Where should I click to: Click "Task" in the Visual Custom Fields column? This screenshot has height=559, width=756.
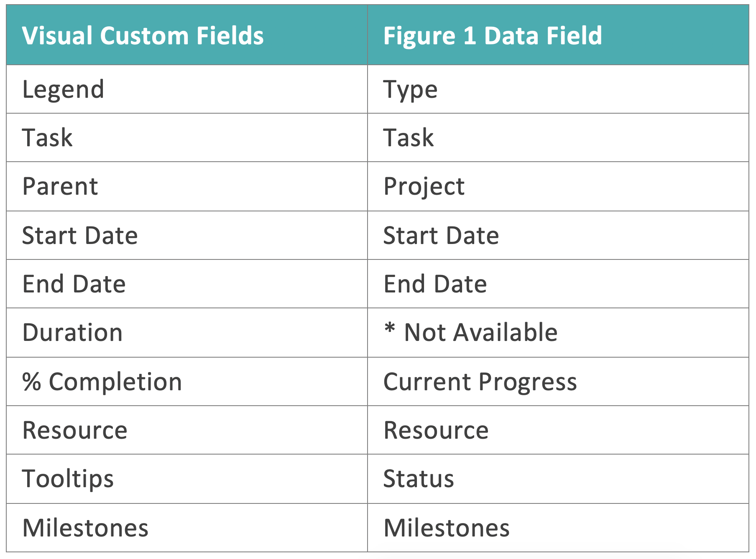coord(47,138)
